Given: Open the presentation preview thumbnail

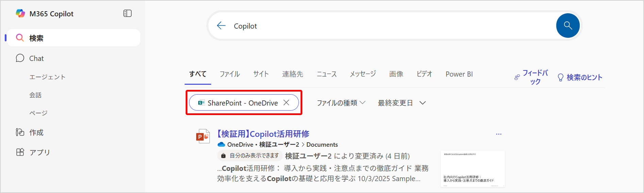Looking at the screenshot, I should tap(472, 169).
